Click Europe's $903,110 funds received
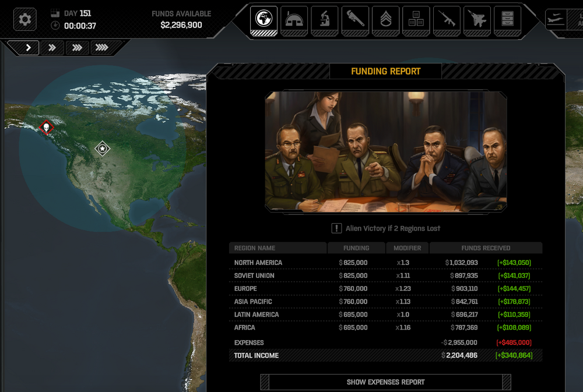Screen dimensions: 583x392 pyautogui.click(x=465, y=289)
